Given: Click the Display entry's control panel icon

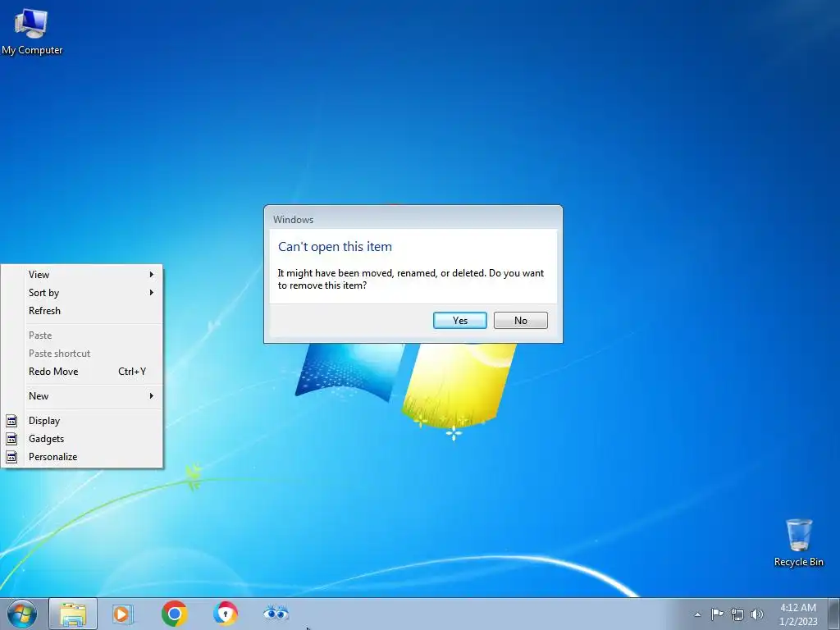Looking at the screenshot, I should pyautogui.click(x=11, y=421).
